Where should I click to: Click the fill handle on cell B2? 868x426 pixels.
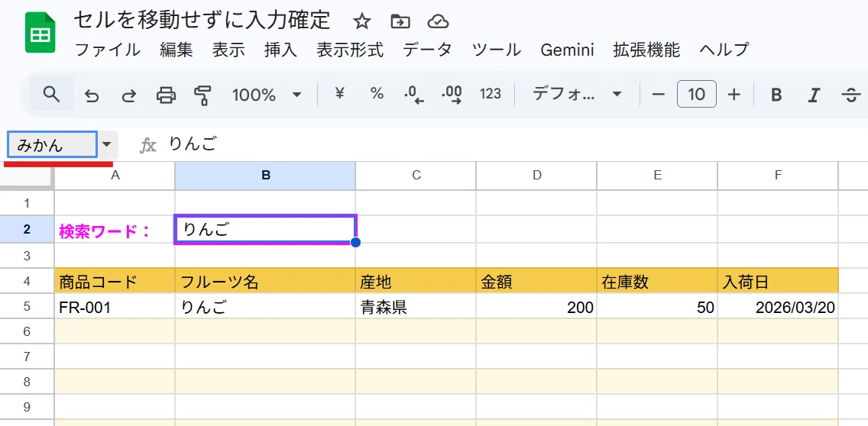pos(356,242)
